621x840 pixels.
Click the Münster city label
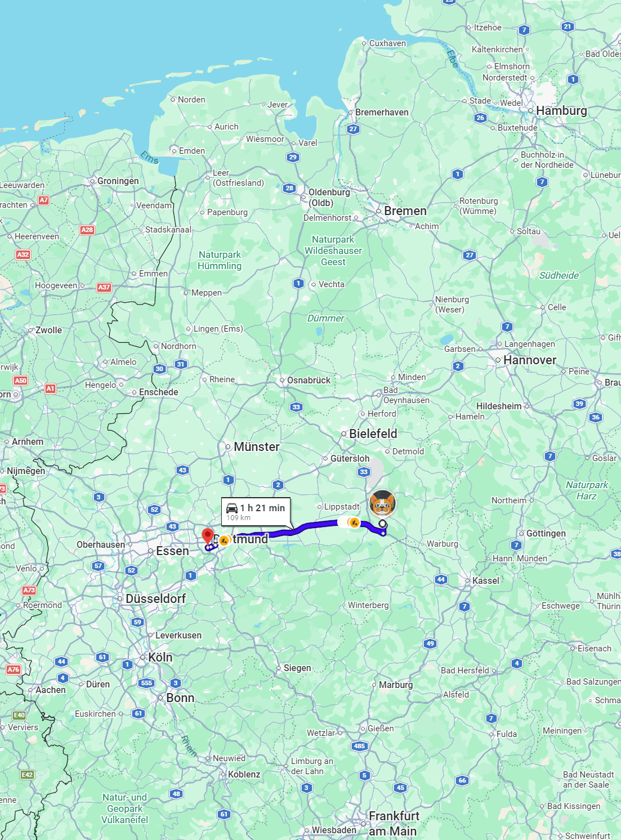coord(257,447)
